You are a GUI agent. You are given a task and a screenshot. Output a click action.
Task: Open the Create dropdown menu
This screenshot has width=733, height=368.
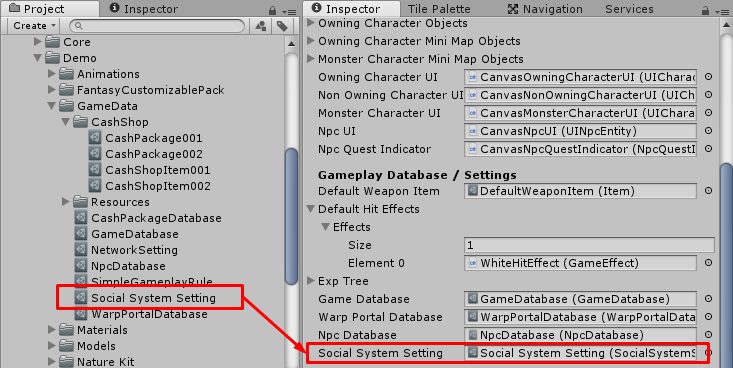click(x=34, y=26)
